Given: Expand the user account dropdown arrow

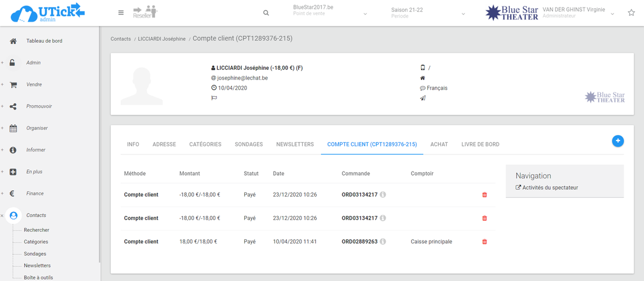Looking at the screenshot, I should pos(613,13).
